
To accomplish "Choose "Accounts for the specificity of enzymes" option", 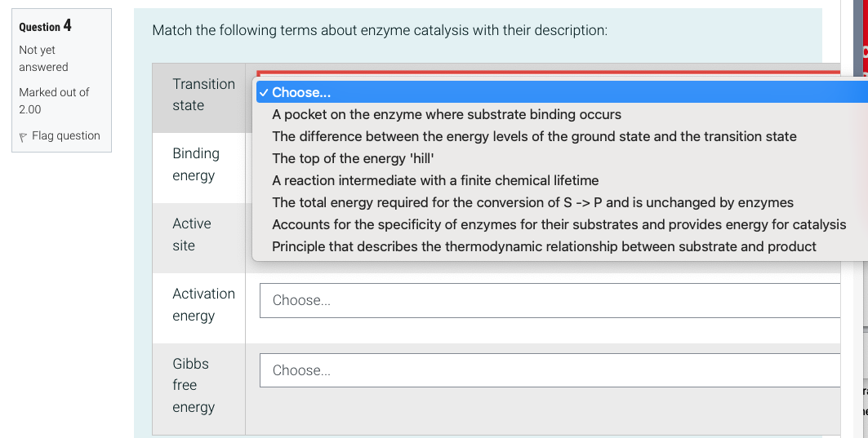I will [x=559, y=224].
